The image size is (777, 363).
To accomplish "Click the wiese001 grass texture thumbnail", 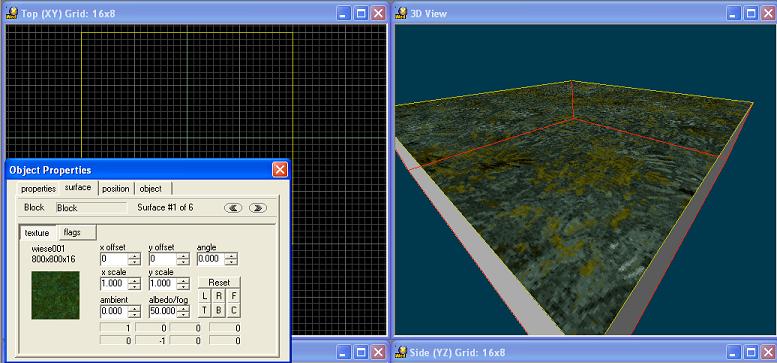I will 55,295.
